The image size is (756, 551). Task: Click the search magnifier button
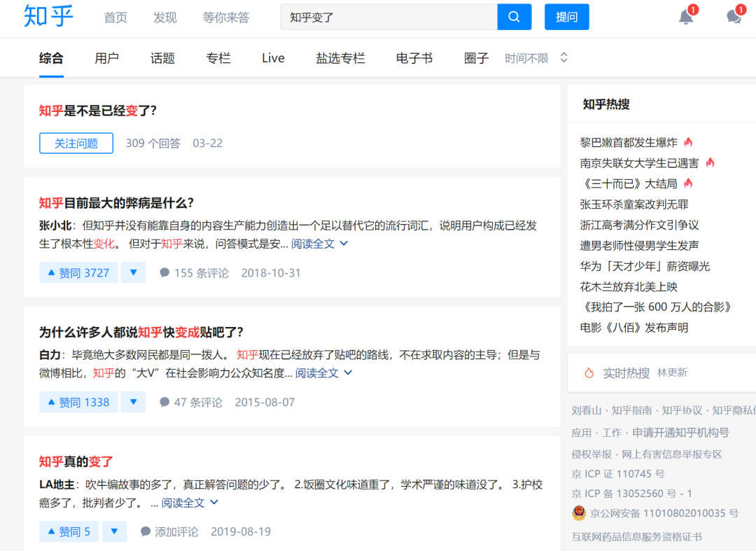tap(514, 17)
